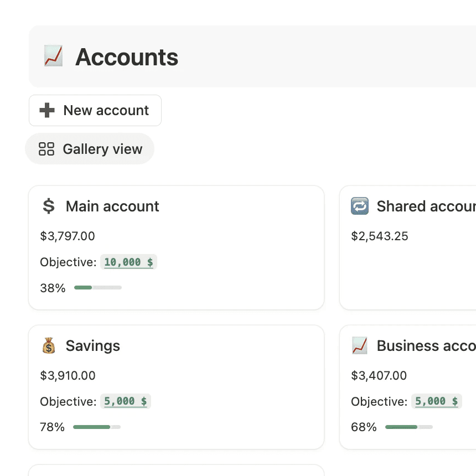The image size is (476, 476).
Task: Click the 68% progress value
Action: (364, 427)
